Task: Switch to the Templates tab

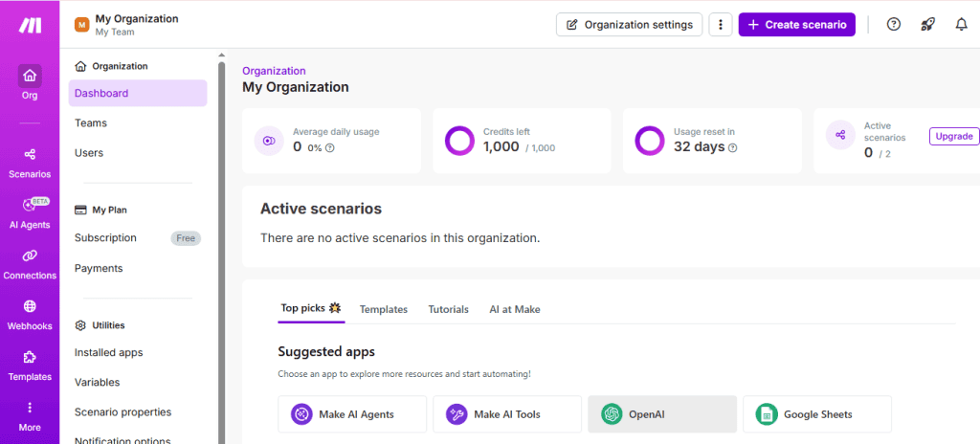Action: [383, 309]
